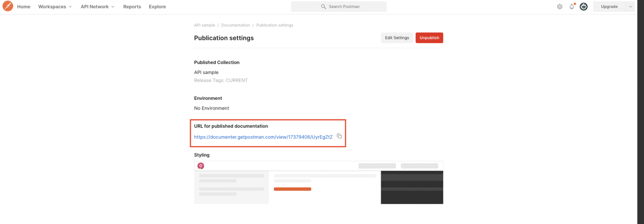The width and height of the screenshot is (644, 224).
Task: Click Edit Settings button
Action: coord(397,38)
